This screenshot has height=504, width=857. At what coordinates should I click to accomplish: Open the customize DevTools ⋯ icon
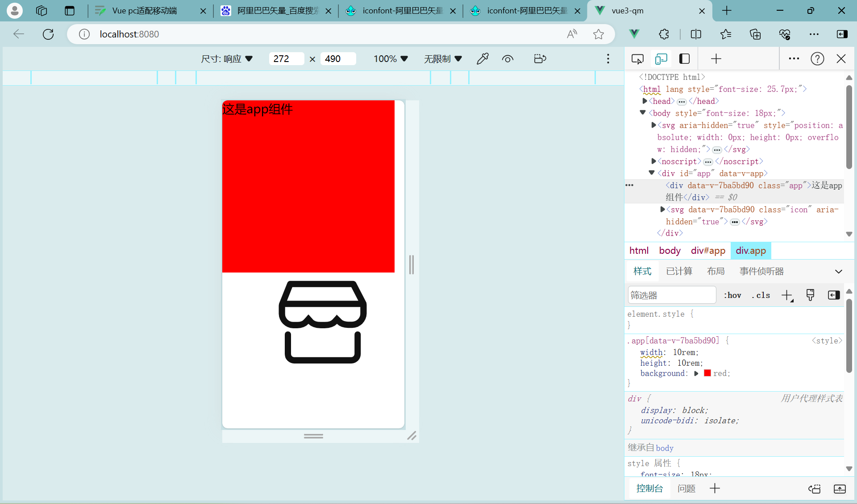click(x=794, y=58)
